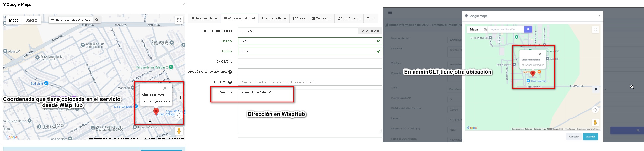Open the Subir Archivos tab

(x=349, y=18)
